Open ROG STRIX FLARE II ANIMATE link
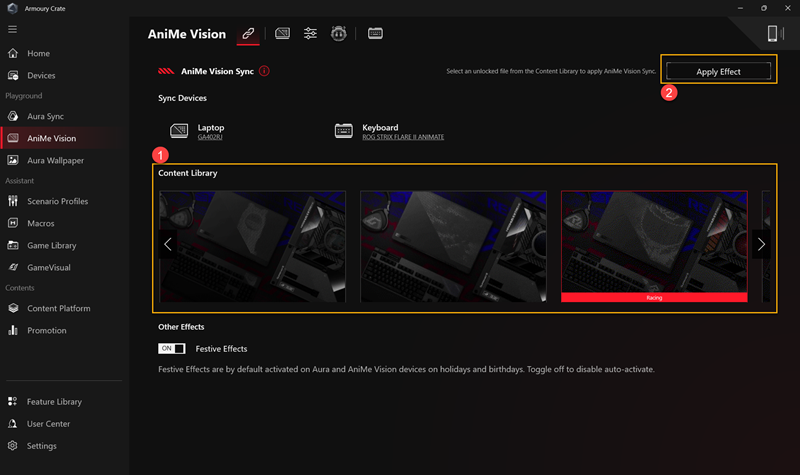 [403, 137]
